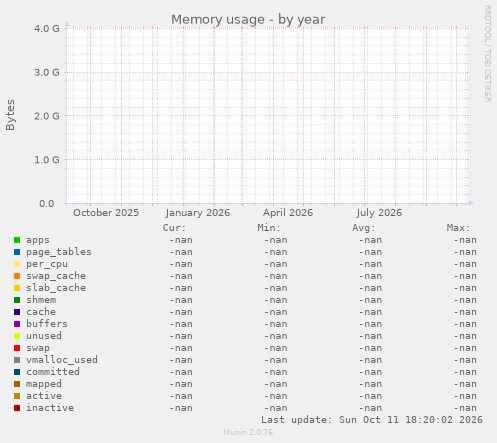The width and height of the screenshot is (497, 443).
Task: Click the purple buffers legend swatch
Action: 17,324
